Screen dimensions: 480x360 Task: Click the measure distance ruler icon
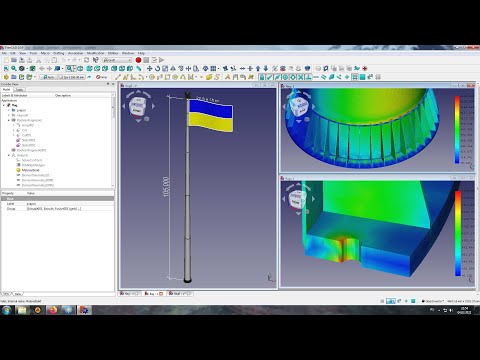(138, 68)
